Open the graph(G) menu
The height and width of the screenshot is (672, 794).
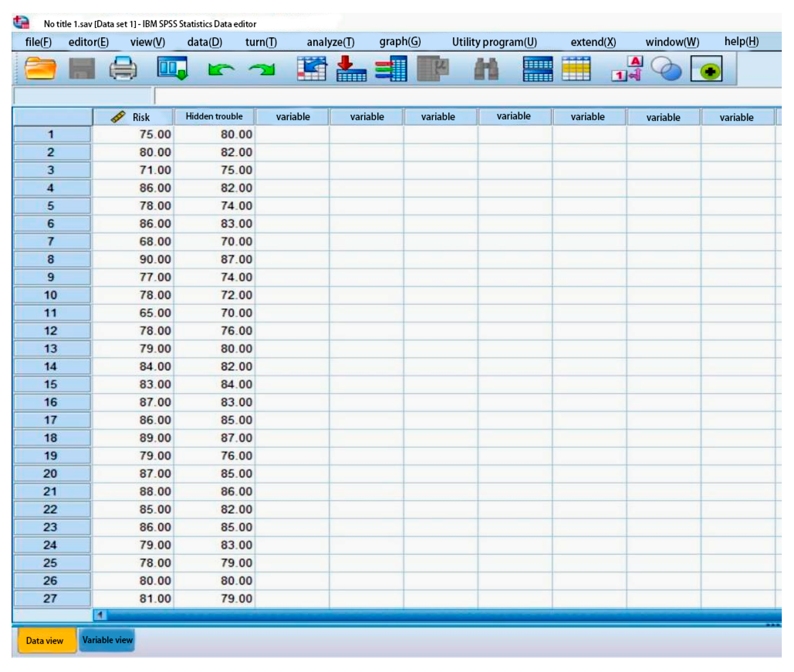pyautogui.click(x=400, y=41)
